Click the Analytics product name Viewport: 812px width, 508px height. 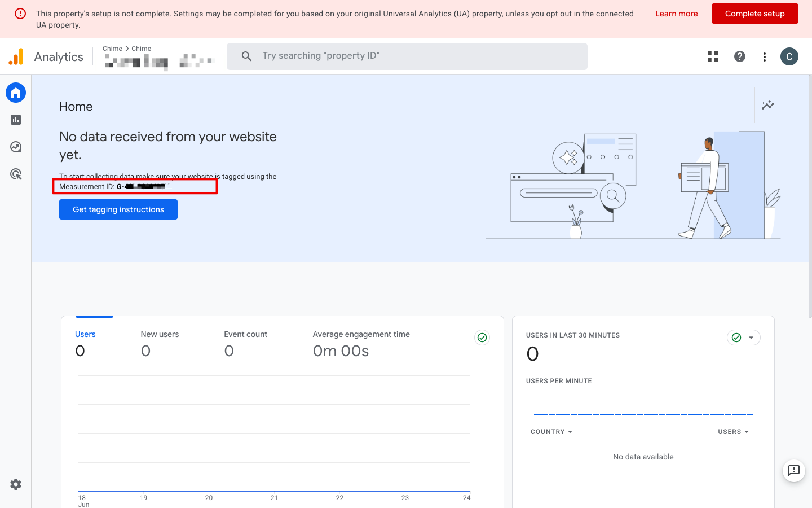pos(59,56)
